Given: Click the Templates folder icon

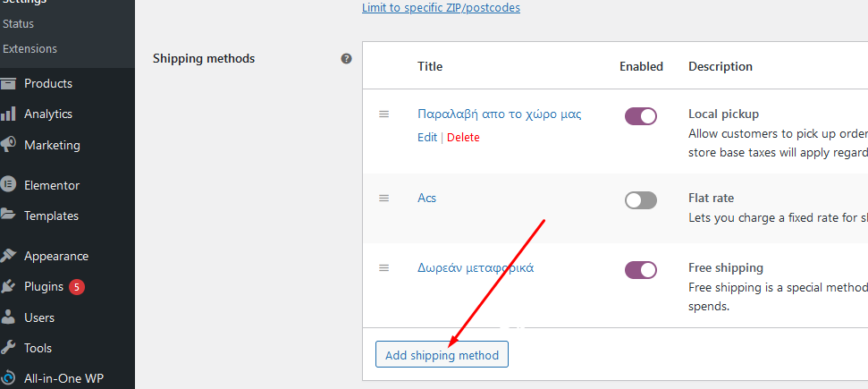Looking at the screenshot, I should pos(8,215).
